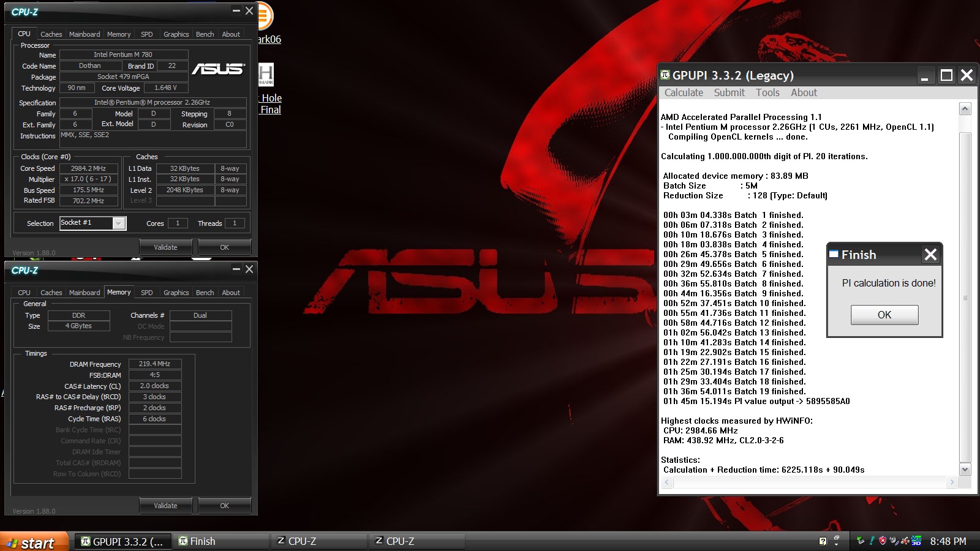This screenshot has width=980, height=551.
Task: Click the Core Speed value 2984.2 MHz
Action: click(x=89, y=168)
